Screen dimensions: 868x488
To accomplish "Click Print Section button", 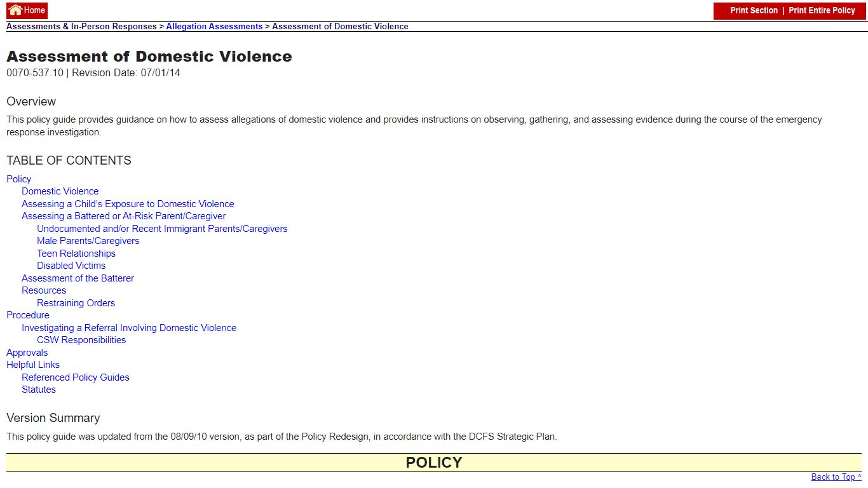I will 754,11.
